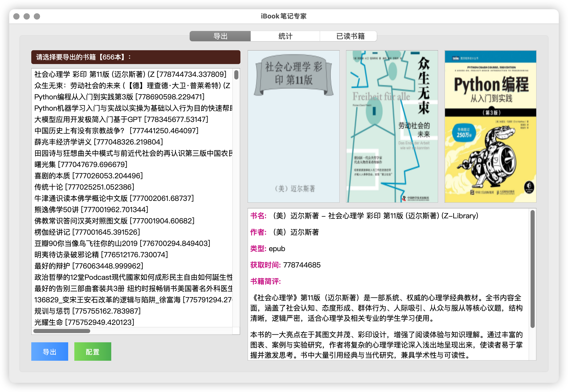
Task: Click the book details panel scrollbar
Action: coord(532,269)
